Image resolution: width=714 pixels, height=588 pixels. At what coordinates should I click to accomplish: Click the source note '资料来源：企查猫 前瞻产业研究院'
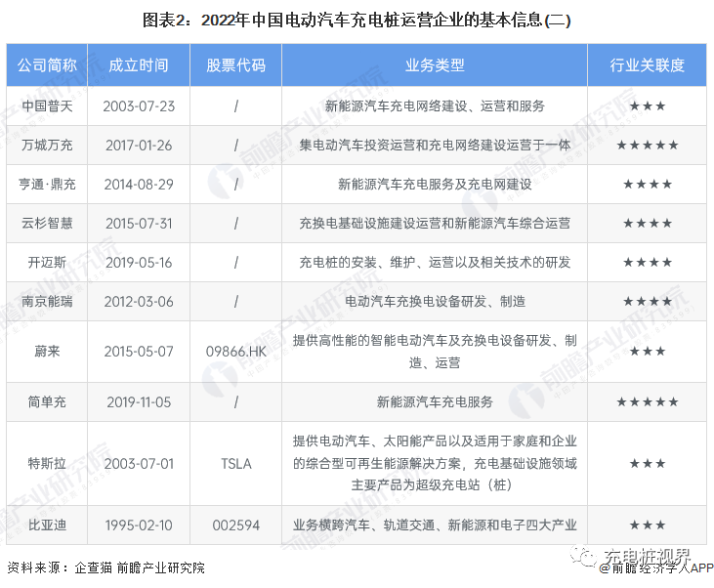pos(105,567)
